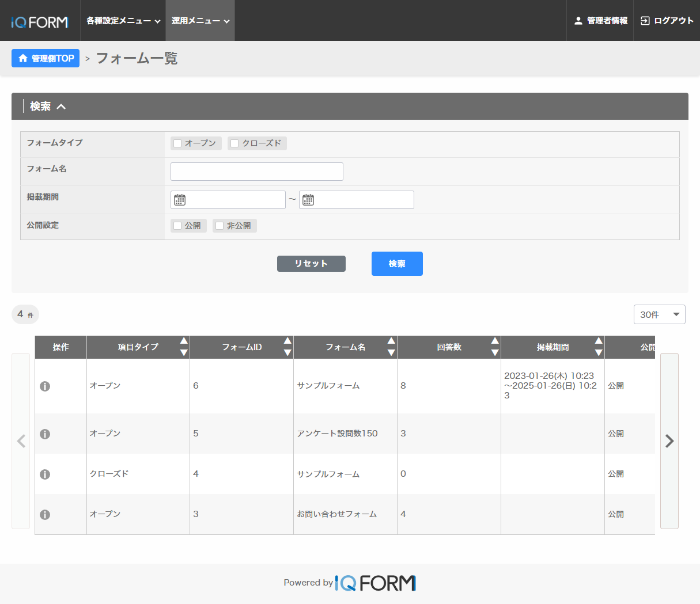
Task: Open the 30件 page size dropdown
Action: point(659,314)
